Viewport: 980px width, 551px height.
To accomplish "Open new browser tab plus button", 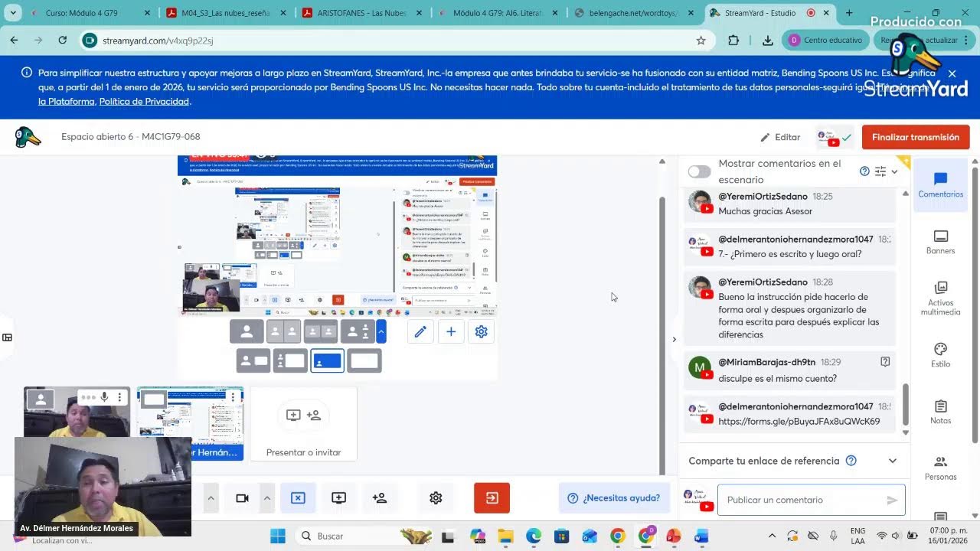I will pos(848,13).
